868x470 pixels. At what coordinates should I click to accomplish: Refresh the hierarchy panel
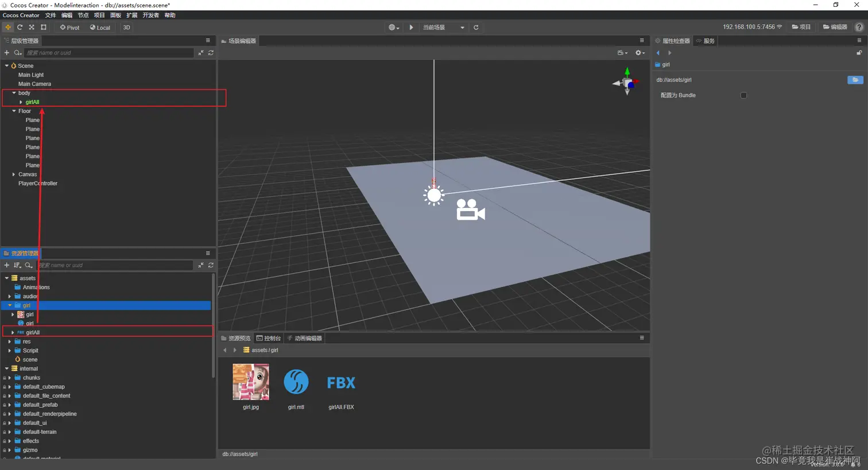[x=211, y=53]
